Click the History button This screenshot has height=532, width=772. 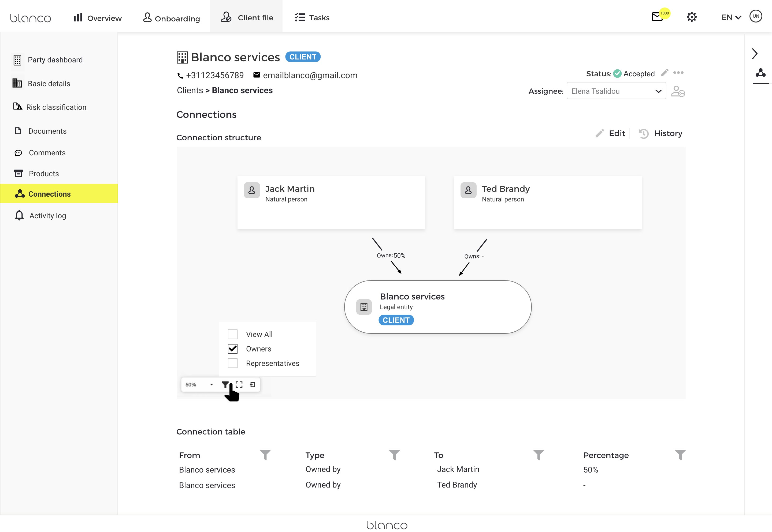coord(660,133)
